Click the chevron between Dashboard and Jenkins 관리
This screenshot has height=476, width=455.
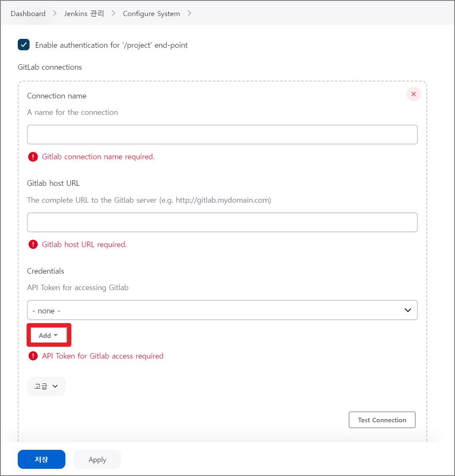[55, 14]
